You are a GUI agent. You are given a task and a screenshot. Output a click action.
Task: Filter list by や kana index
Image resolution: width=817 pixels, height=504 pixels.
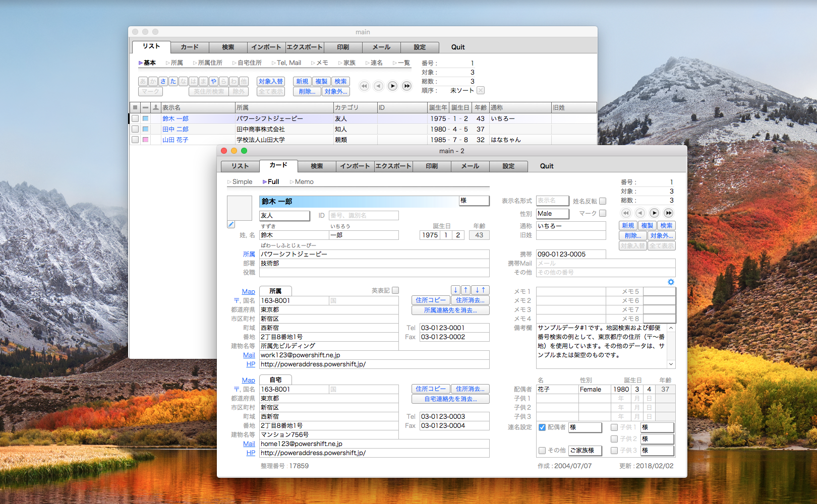click(x=213, y=81)
